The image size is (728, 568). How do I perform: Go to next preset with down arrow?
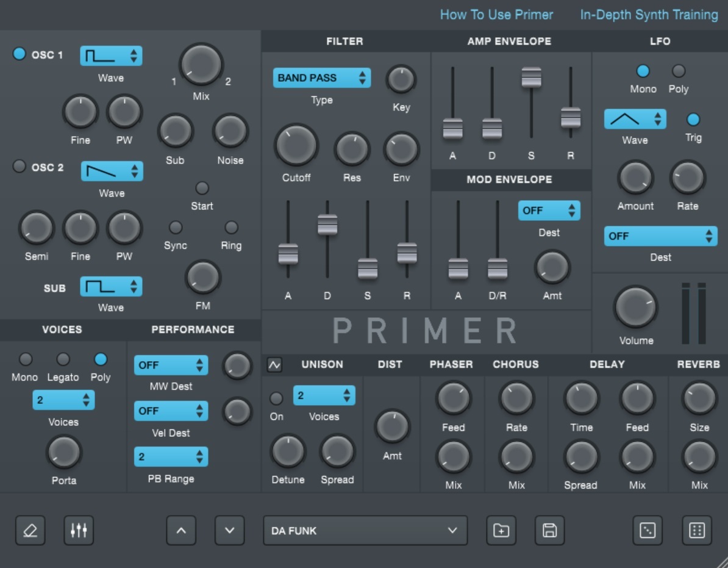229,530
